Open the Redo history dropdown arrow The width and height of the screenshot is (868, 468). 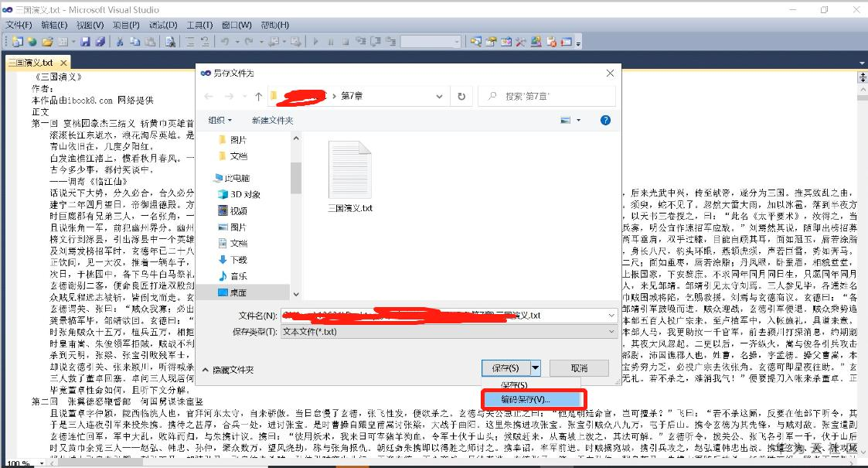coord(261,42)
